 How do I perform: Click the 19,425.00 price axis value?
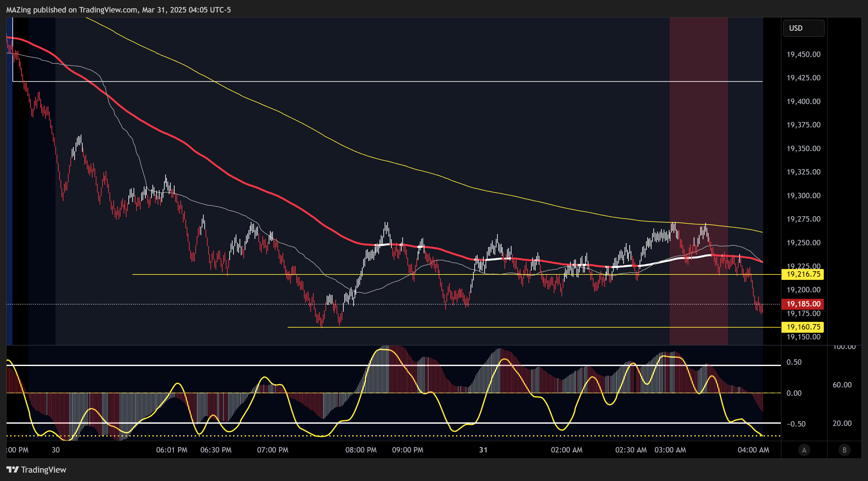pyautogui.click(x=803, y=78)
